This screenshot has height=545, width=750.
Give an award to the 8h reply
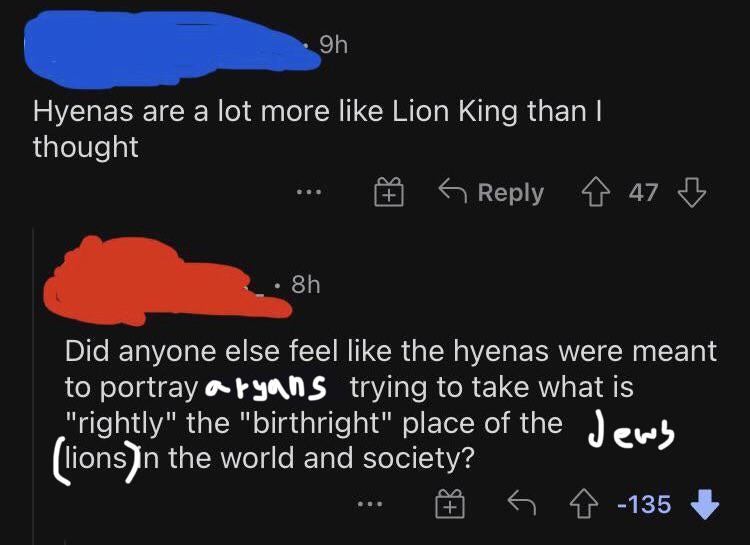click(x=450, y=505)
